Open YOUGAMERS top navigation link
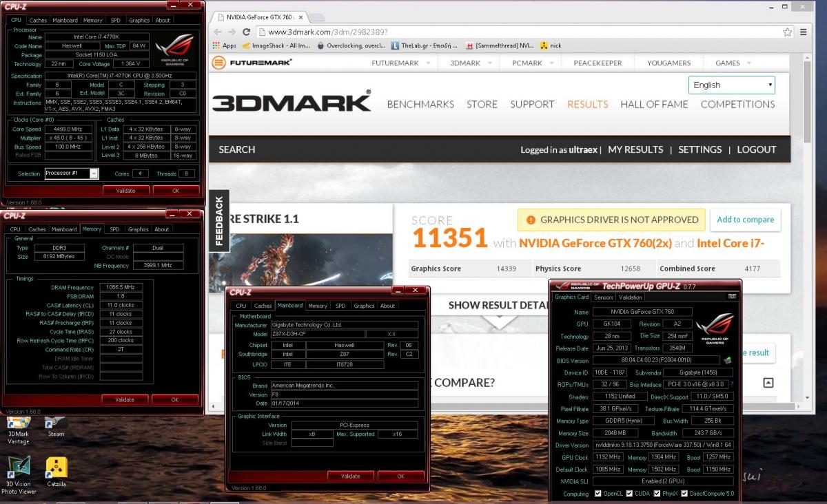Screen dimensions: 827x504 point(668,63)
